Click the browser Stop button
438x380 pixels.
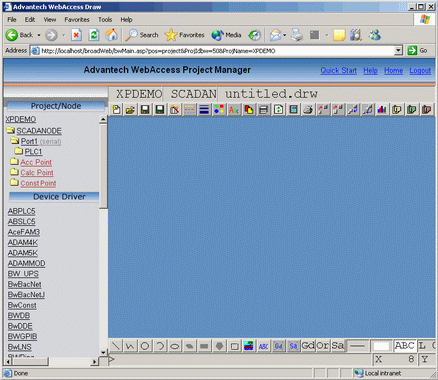(x=76, y=35)
